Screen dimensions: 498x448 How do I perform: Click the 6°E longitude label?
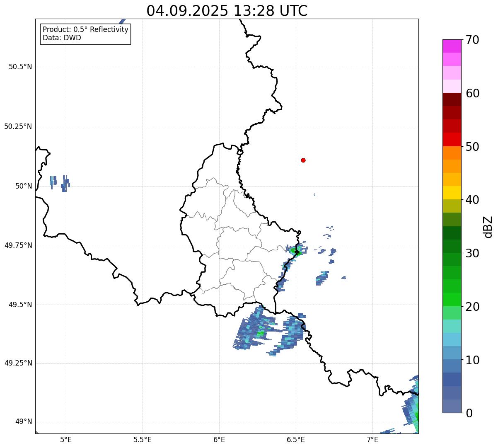pyautogui.click(x=219, y=440)
